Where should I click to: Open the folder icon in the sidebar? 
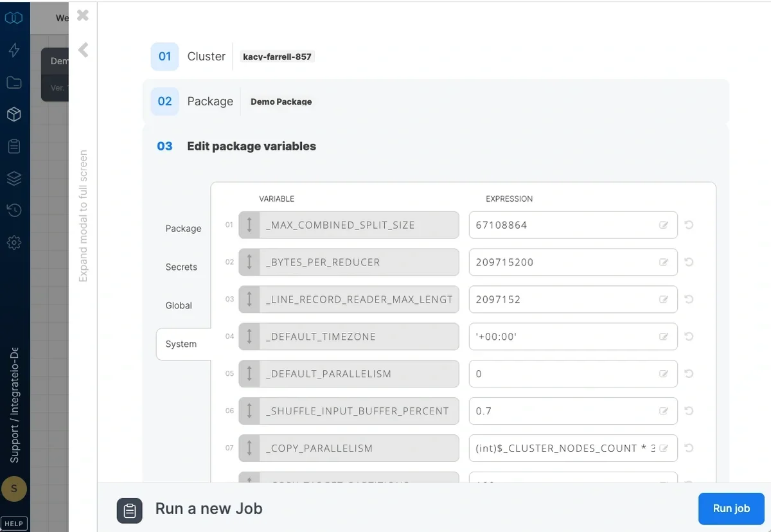tap(14, 82)
